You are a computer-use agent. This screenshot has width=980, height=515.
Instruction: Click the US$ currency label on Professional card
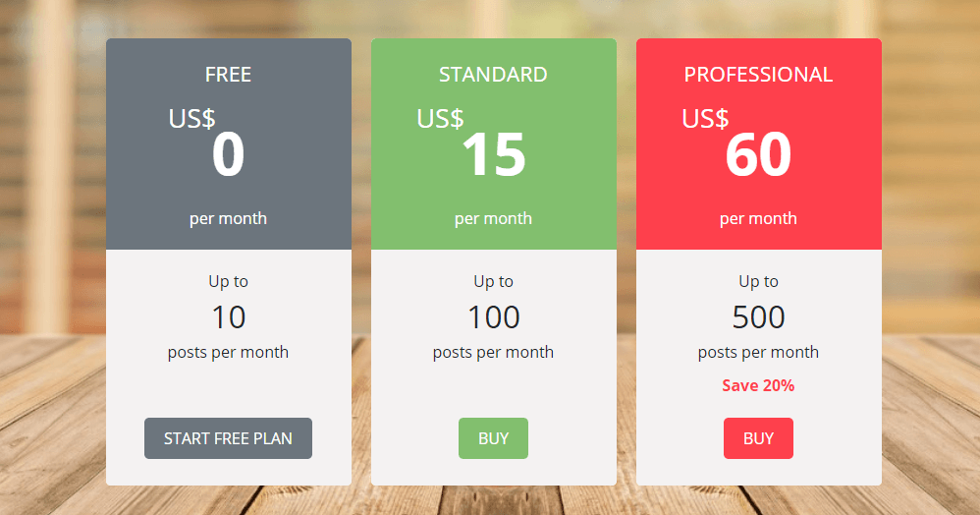click(x=705, y=119)
